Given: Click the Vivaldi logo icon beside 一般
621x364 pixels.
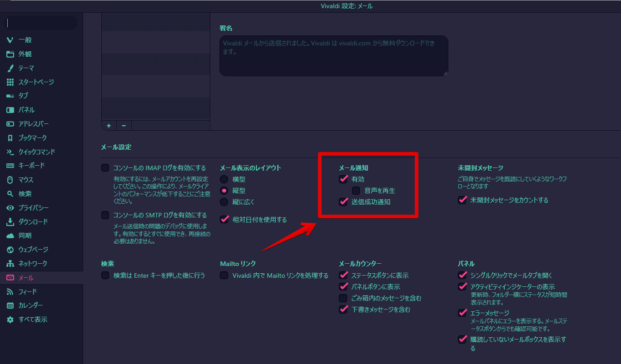Looking at the screenshot, I should tap(10, 40).
